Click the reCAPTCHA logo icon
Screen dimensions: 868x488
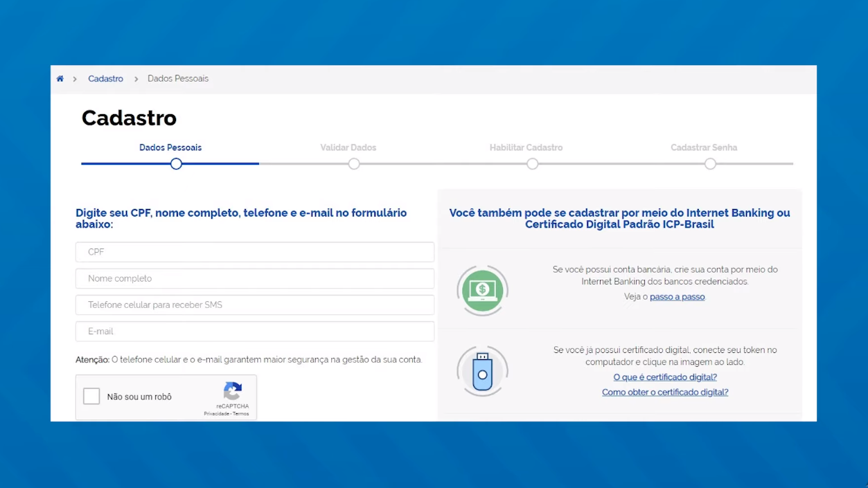click(233, 391)
